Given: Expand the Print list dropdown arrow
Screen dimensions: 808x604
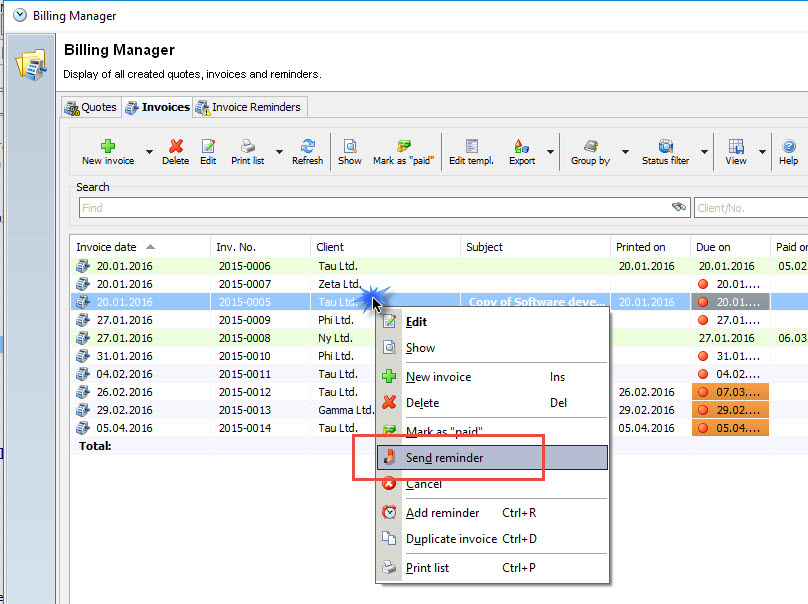Looking at the screenshot, I should point(278,153).
